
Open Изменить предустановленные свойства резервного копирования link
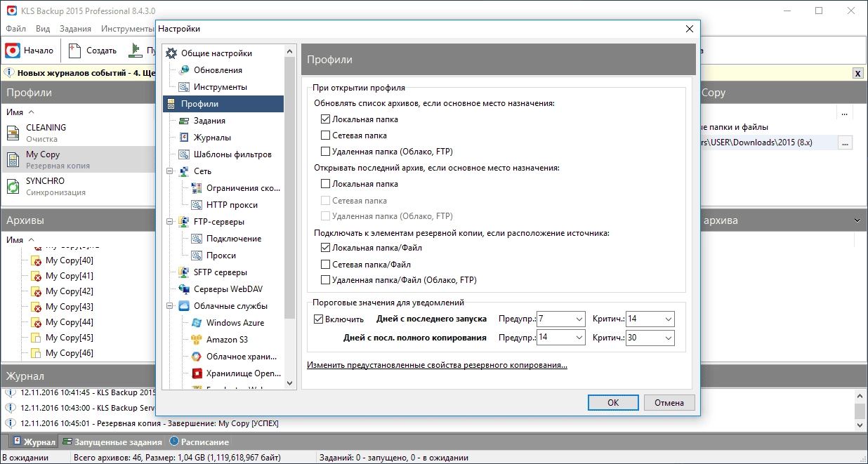pyautogui.click(x=437, y=365)
